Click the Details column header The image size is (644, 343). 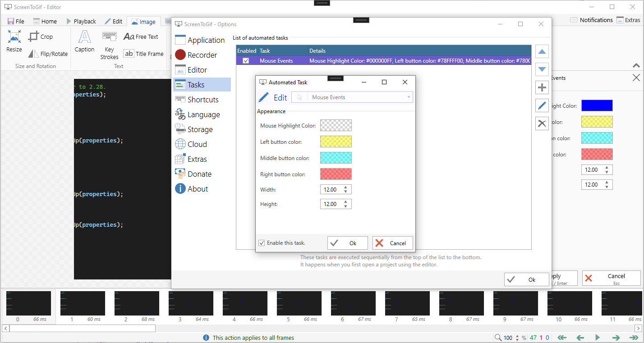[420, 51]
